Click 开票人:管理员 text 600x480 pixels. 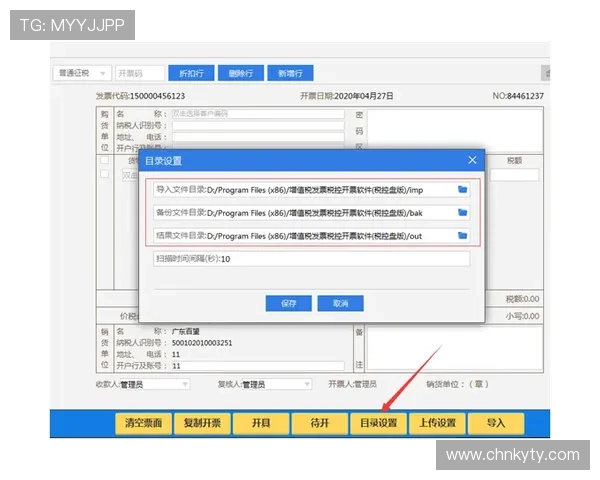coord(352,384)
